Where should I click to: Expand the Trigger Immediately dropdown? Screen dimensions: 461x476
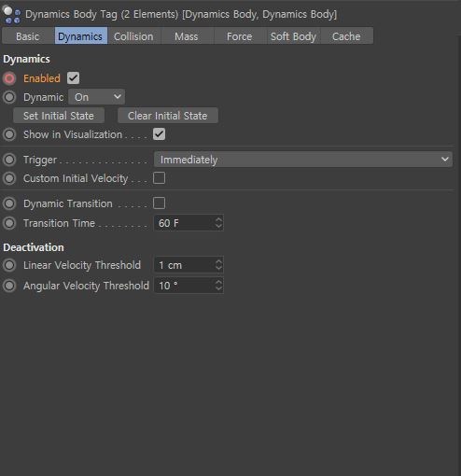(x=303, y=160)
